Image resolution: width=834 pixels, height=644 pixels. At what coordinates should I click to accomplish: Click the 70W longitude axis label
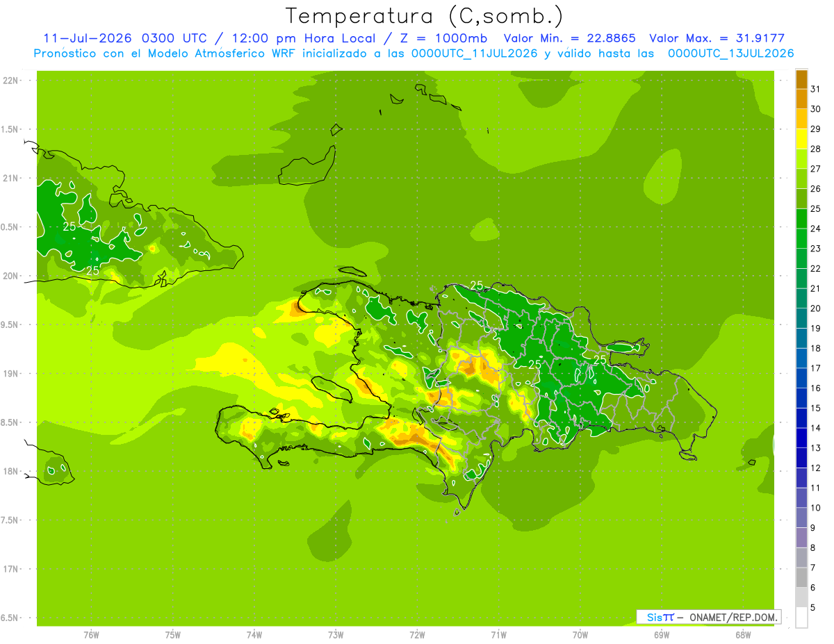click(x=580, y=634)
